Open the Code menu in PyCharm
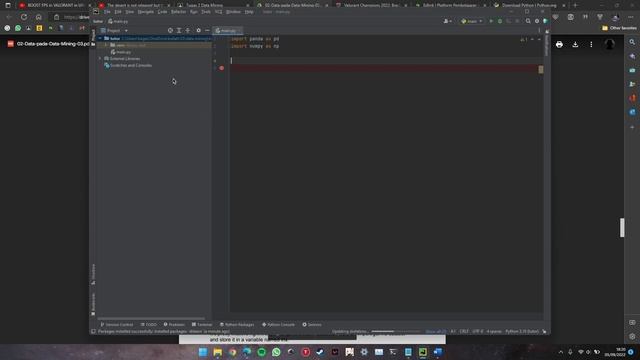The height and width of the screenshot is (360, 640). [162, 12]
